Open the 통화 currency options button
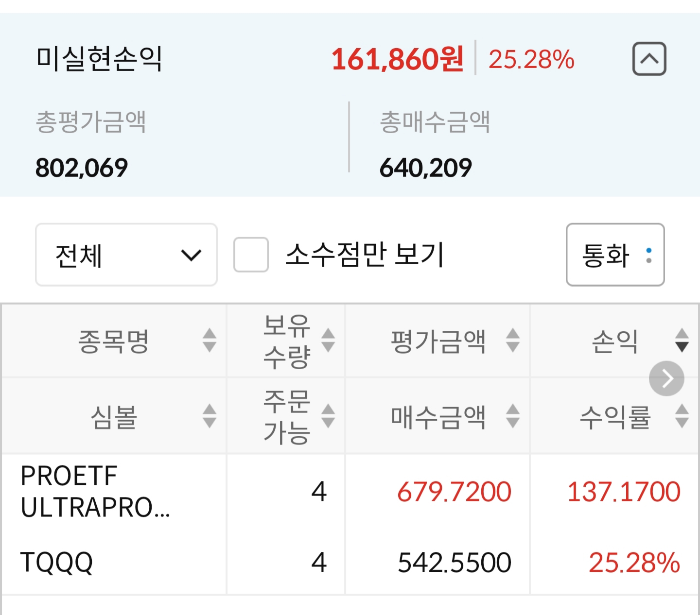700x615 pixels. point(615,255)
